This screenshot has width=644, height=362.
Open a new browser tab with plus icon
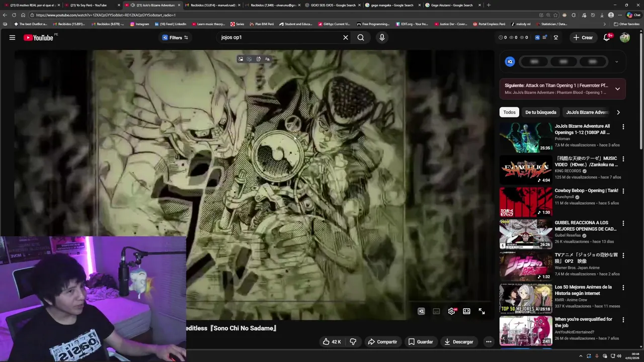point(489,5)
